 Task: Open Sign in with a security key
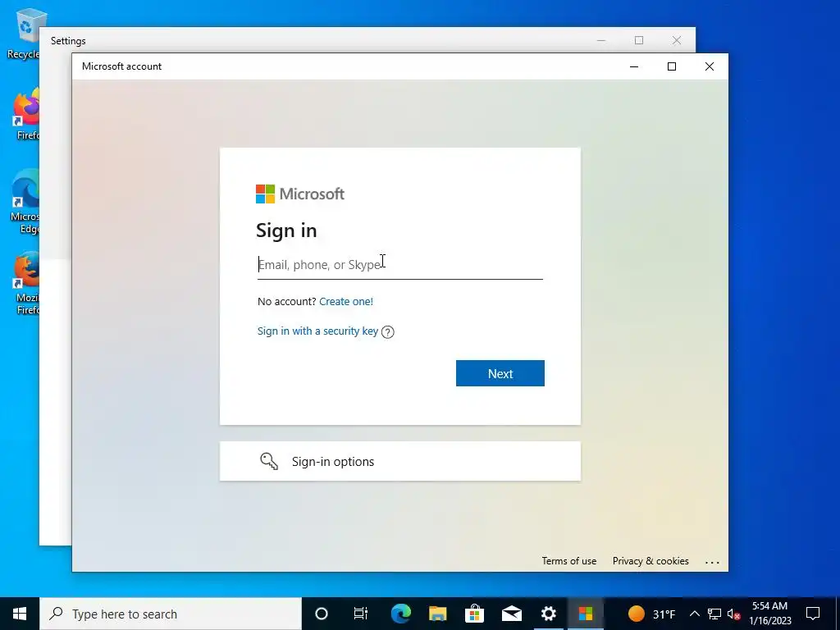pyautogui.click(x=317, y=331)
